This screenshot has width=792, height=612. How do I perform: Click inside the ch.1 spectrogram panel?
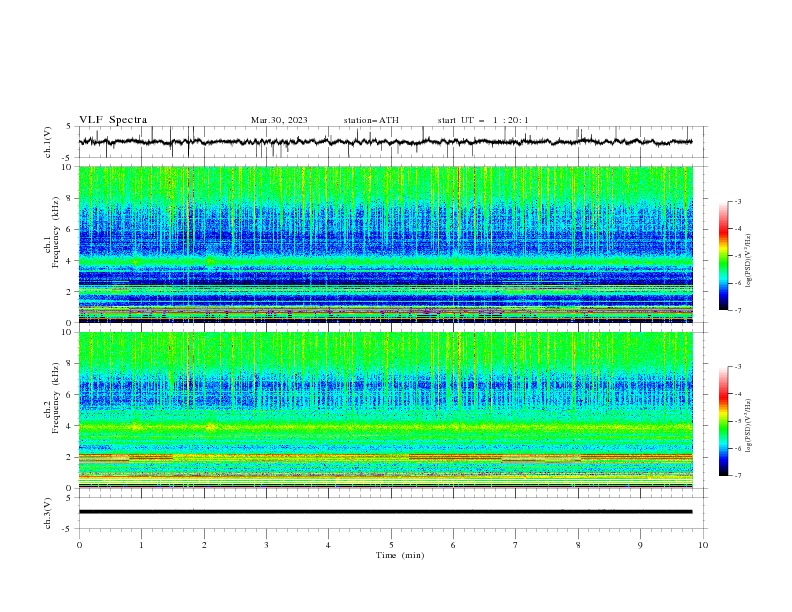tap(386, 244)
